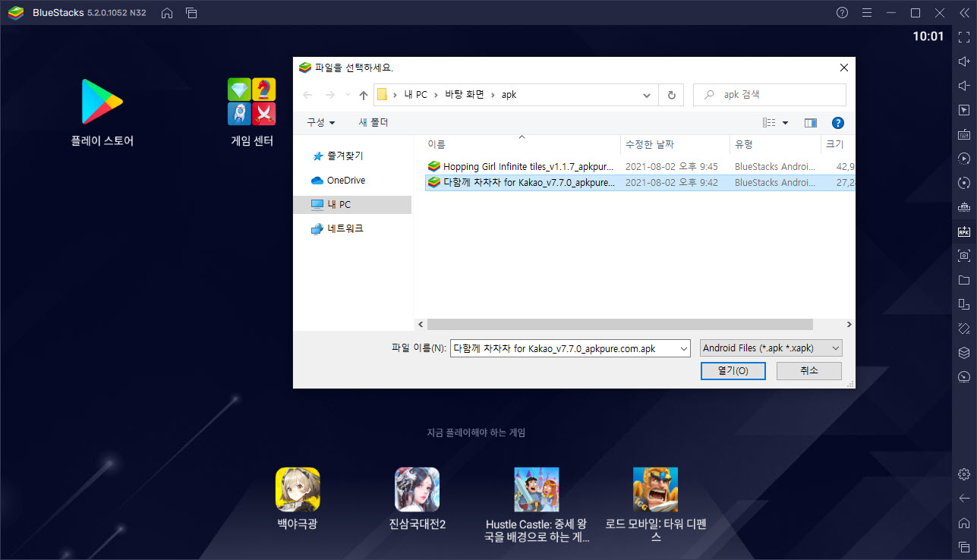Open media manager folder icon in sidebar
The width and height of the screenshot is (977, 560).
point(964,280)
